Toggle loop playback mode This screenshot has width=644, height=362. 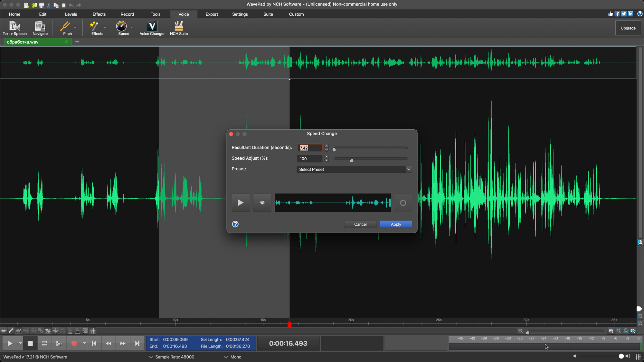click(x=44, y=343)
